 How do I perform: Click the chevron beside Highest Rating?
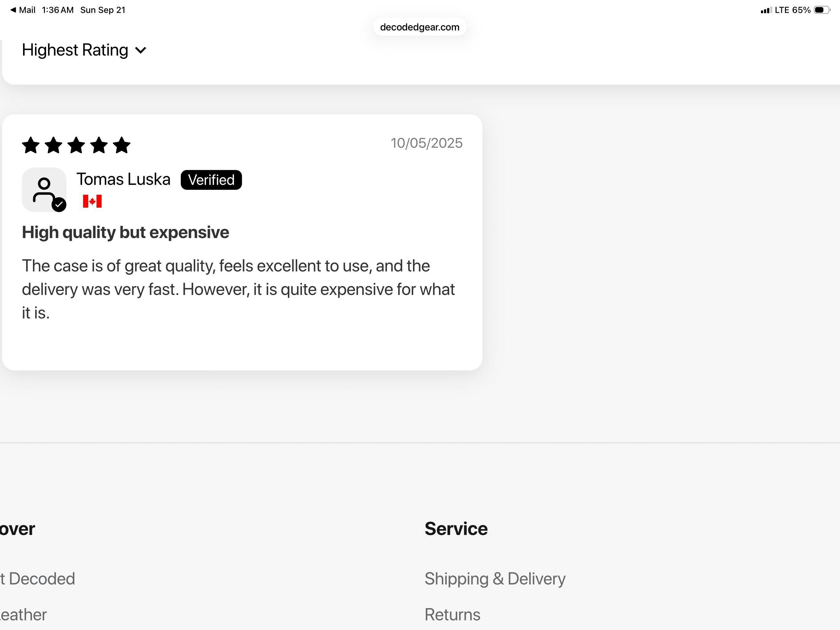click(141, 50)
